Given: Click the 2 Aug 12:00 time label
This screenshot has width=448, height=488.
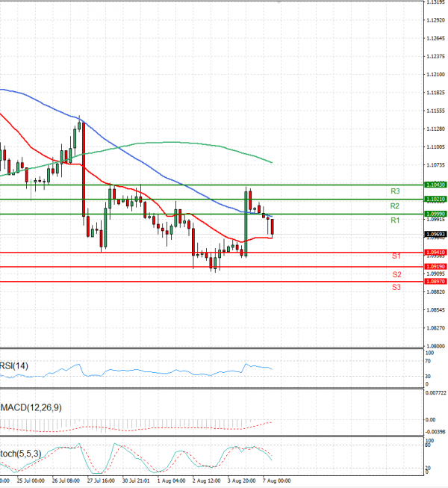Looking at the screenshot, I should point(206,481).
